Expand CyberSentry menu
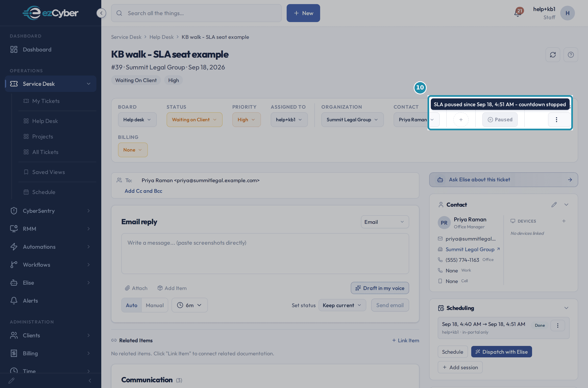Screen dimensions: 588x388 click(50, 211)
